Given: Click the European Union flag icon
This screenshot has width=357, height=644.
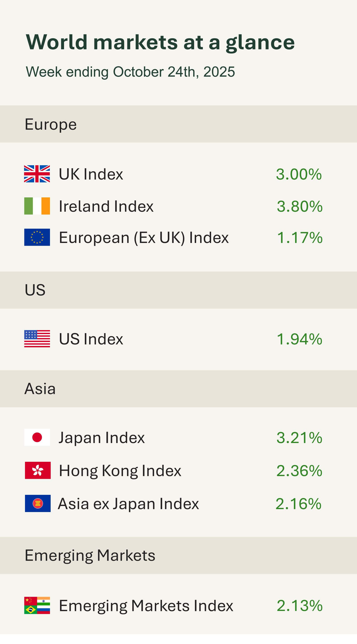Looking at the screenshot, I should (x=37, y=237).
